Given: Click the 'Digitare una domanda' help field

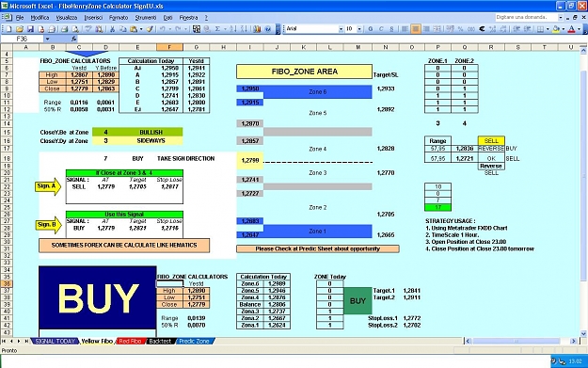Looking at the screenshot, I should [526, 17].
